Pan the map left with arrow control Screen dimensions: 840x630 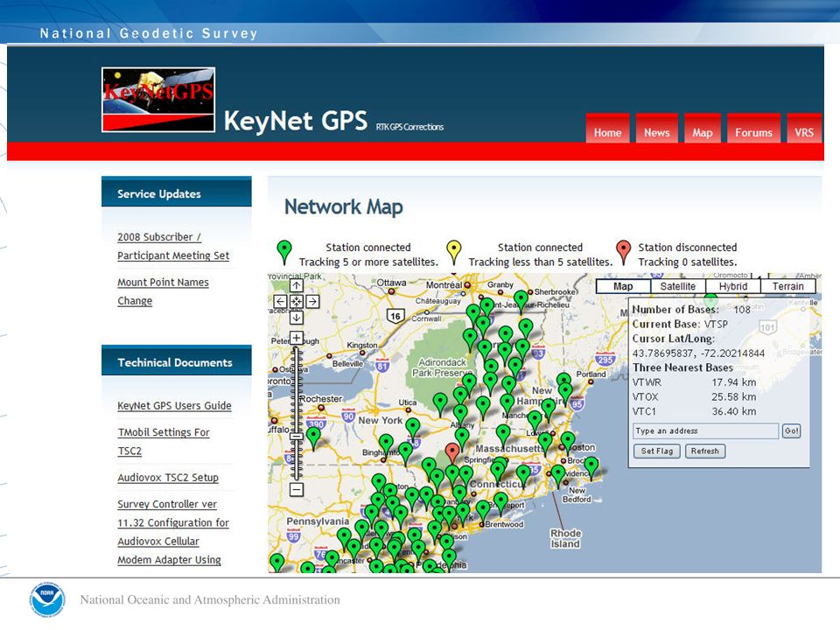point(280,302)
